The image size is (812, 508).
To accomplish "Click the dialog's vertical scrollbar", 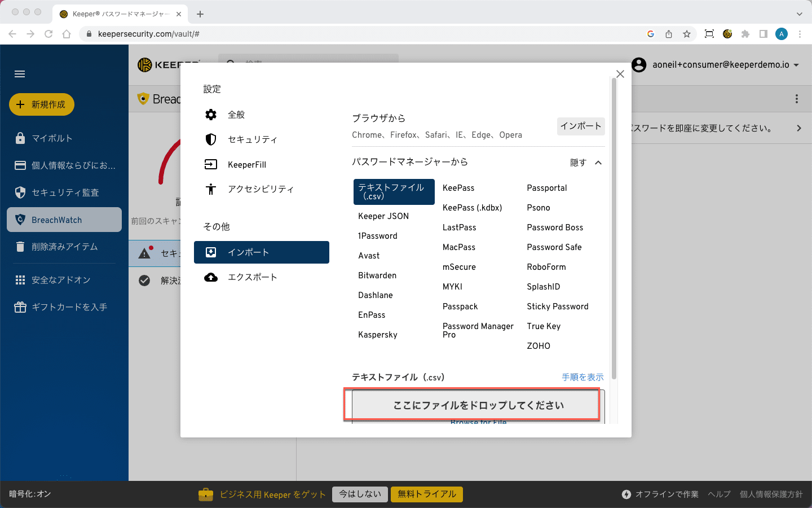I will pyautogui.click(x=614, y=226).
